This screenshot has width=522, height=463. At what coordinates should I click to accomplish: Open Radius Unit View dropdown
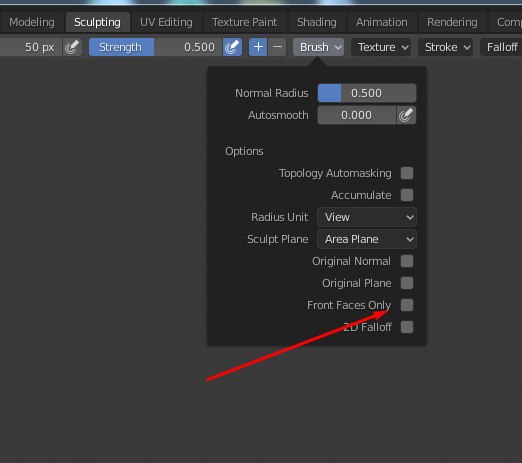367,217
